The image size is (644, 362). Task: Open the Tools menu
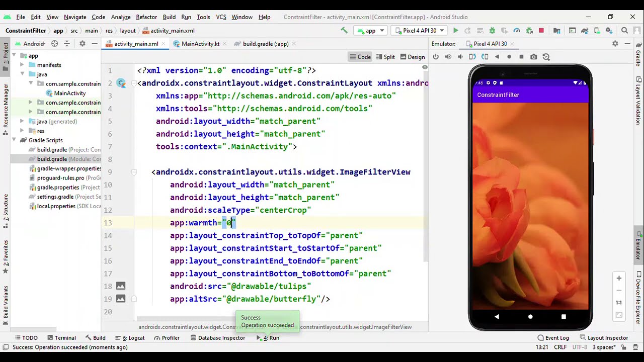point(203,17)
